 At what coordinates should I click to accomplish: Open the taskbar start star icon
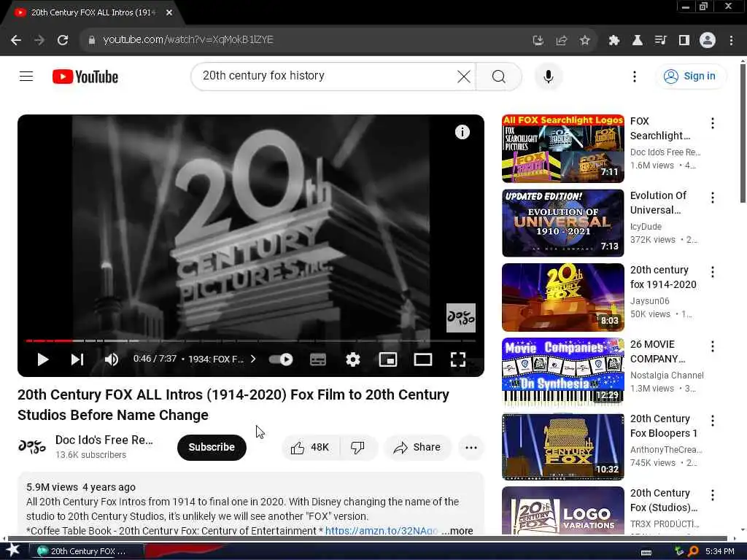coord(13,551)
